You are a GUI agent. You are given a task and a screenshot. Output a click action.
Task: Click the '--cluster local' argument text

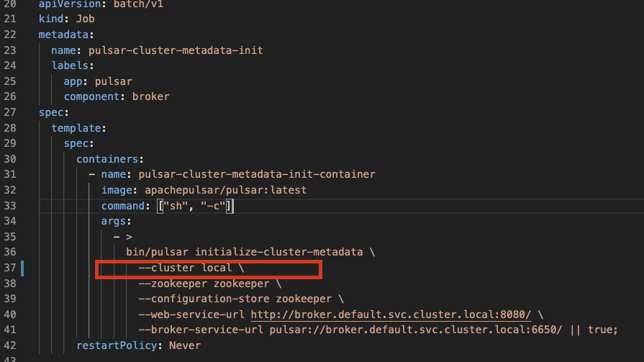coord(185,268)
